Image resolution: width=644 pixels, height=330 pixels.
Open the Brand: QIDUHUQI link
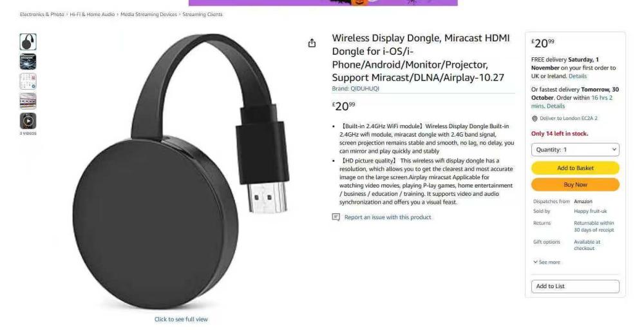point(355,88)
